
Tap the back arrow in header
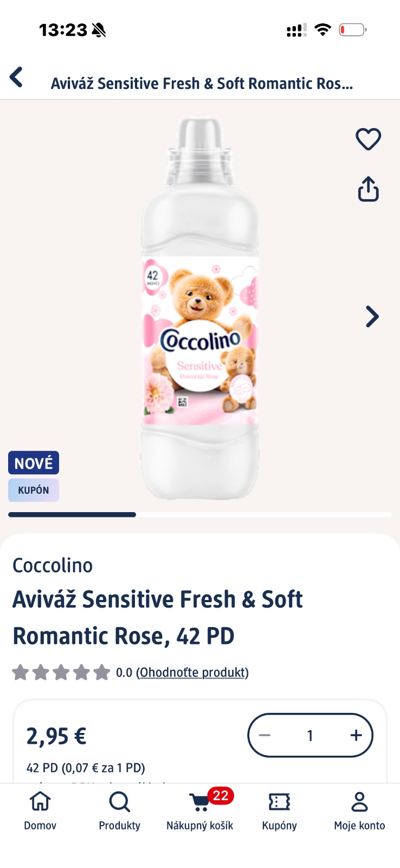pyautogui.click(x=17, y=78)
